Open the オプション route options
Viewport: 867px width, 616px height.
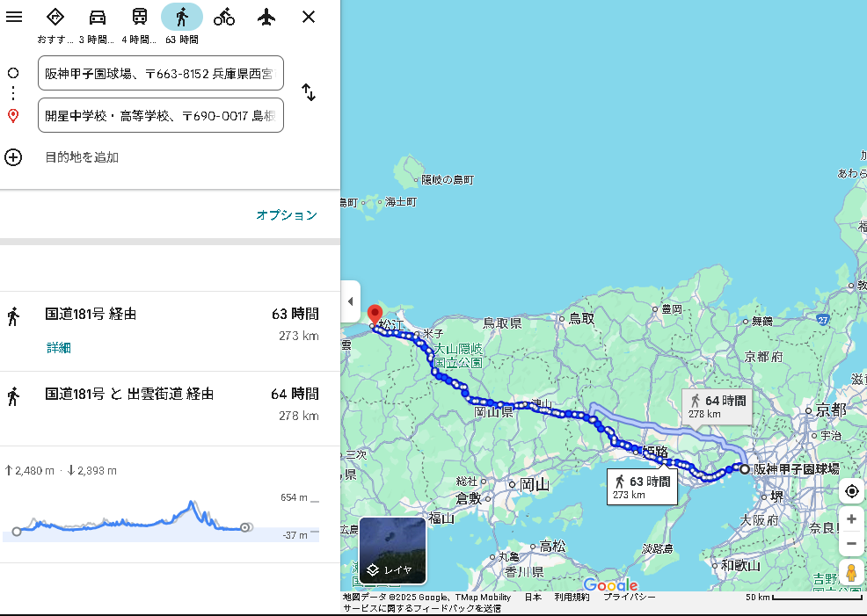pos(287,215)
